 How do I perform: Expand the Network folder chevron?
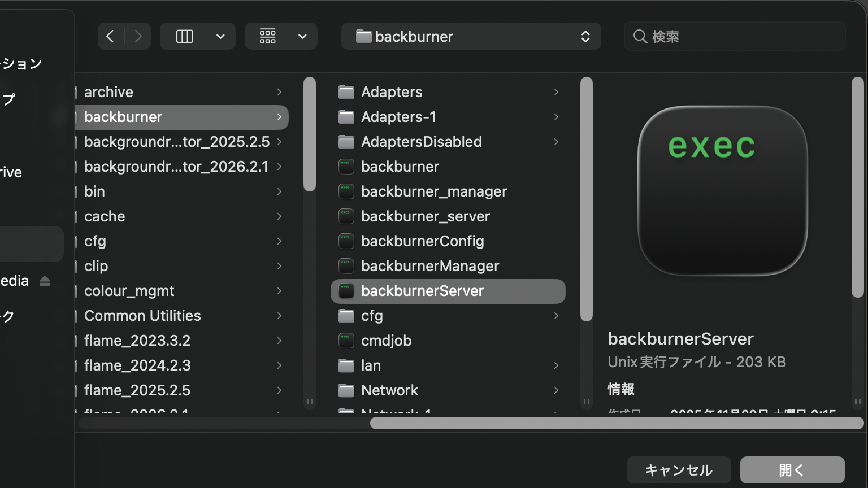pos(556,390)
